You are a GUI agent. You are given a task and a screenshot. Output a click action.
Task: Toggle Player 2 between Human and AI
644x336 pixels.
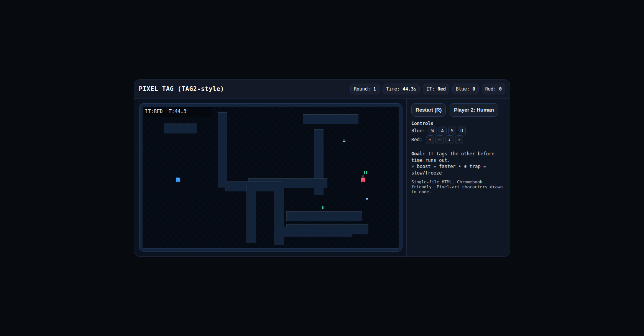(473, 110)
